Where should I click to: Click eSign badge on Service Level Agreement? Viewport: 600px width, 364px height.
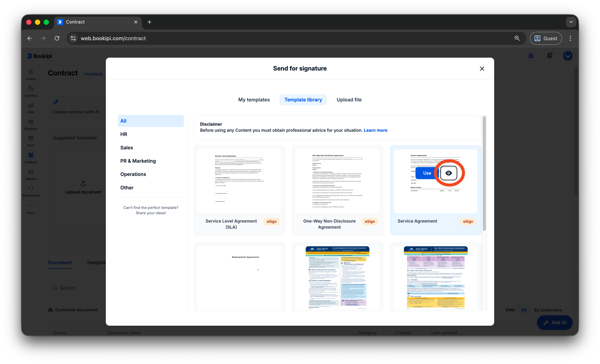[272, 221]
